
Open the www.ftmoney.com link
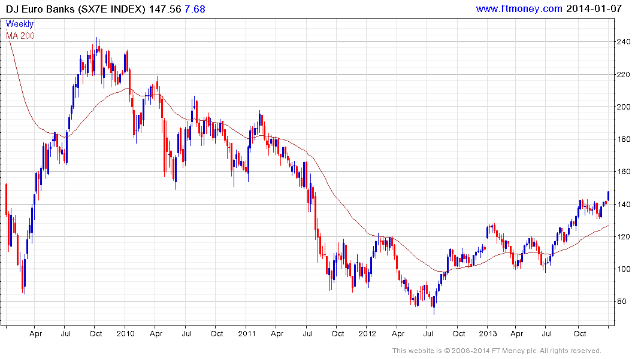coord(519,8)
